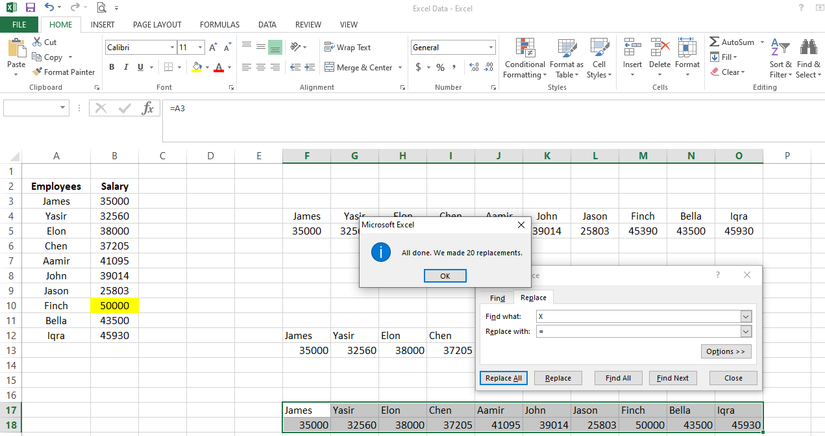The width and height of the screenshot is (825, 436).
Task: Toggle Italic formatting
Action: coord(125,67)
